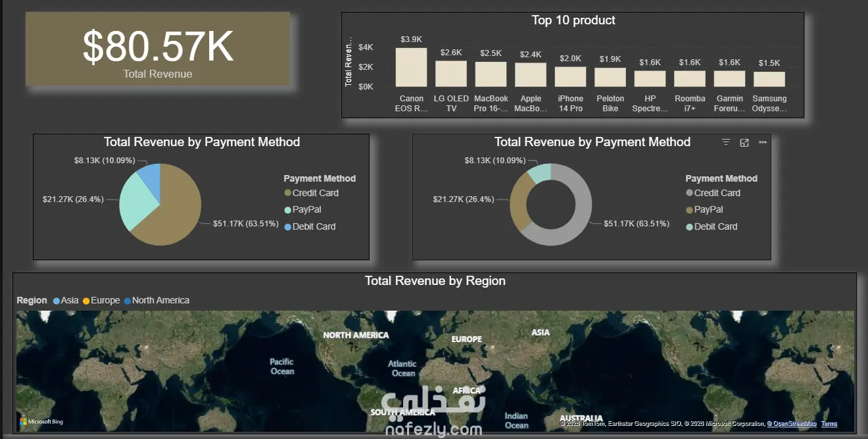Click the $80.57K Total Revenue card
The height and width of the screenshot is (439, 868).
coord(158,49)
